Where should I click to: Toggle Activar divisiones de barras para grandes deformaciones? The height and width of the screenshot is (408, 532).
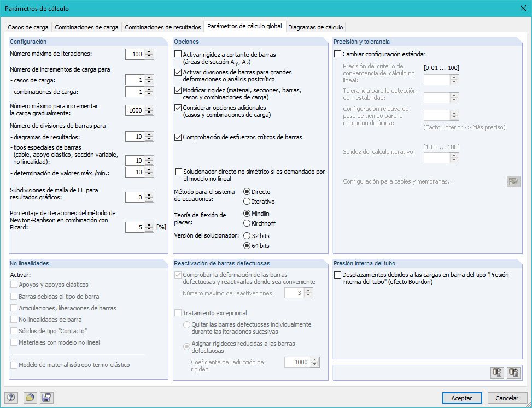coord(178,72)
